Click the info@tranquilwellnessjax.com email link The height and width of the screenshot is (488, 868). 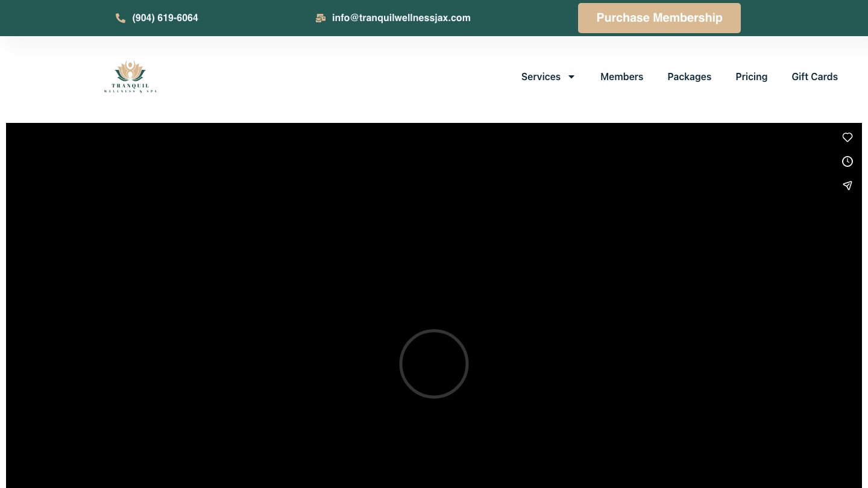coord(401,18)
